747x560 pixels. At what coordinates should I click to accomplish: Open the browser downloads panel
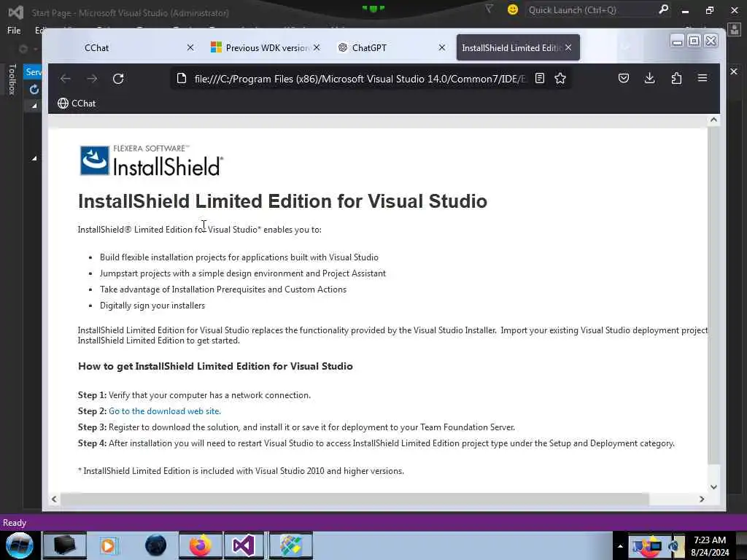click(x=649, y=78)
